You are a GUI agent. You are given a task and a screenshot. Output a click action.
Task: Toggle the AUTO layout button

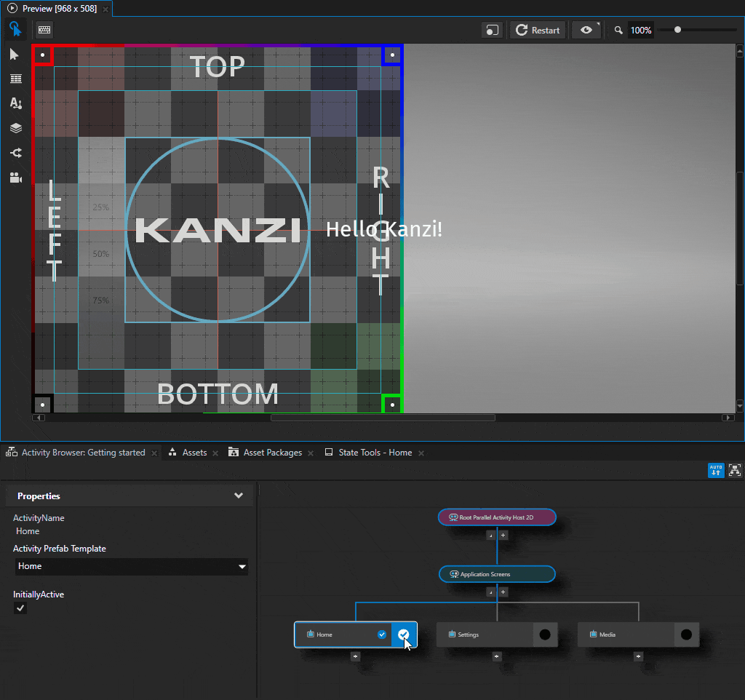click(716, 470)
